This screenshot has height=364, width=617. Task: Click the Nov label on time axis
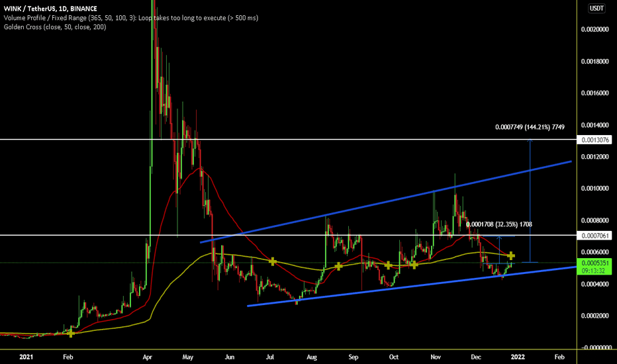point(435,357)
